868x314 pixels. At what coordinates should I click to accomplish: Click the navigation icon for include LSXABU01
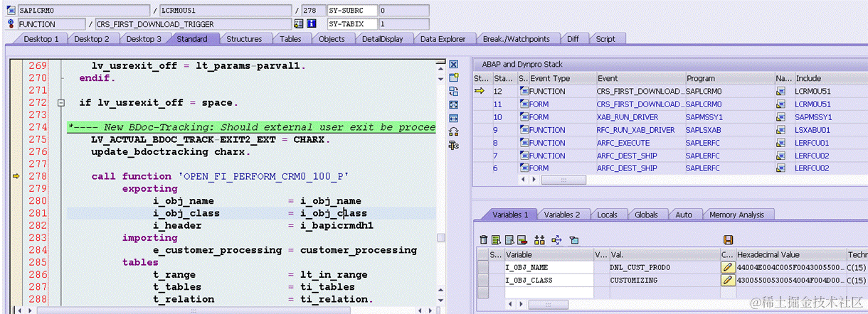click(780, 130)
